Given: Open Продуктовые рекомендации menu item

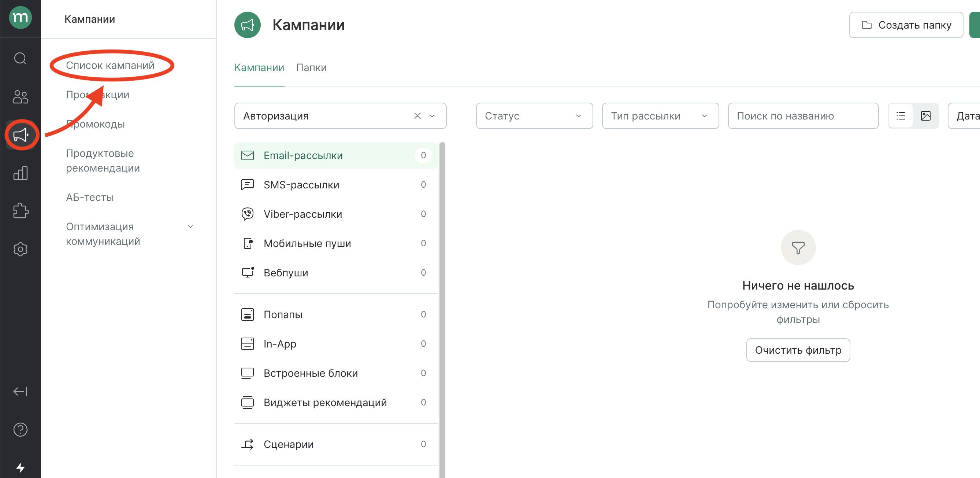Looking at the screenshot, I should (x=103, y=160).
